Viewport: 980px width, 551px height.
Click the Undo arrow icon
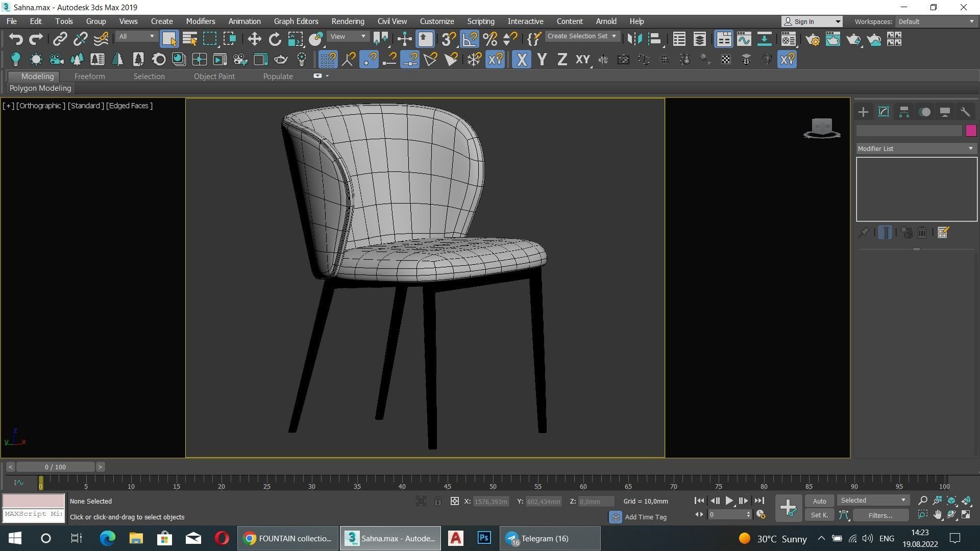pyautogui.click(x=16, y=39)
